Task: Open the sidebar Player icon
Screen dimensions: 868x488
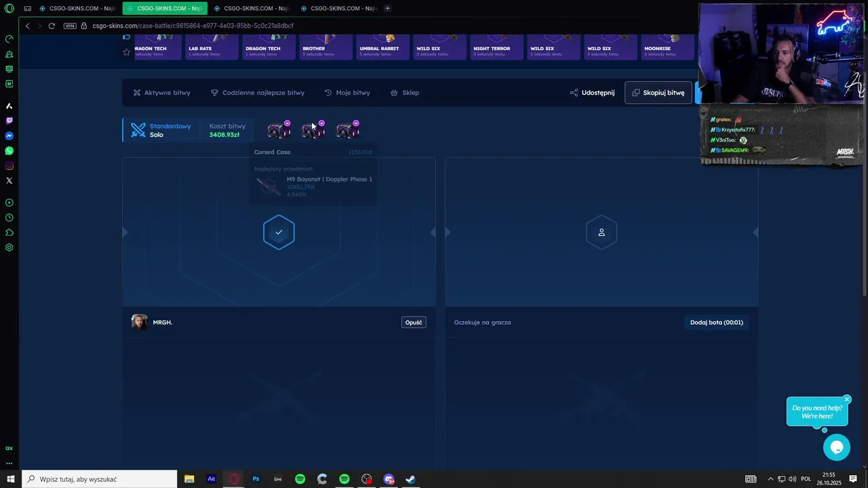Action: (x=9, y=203)
